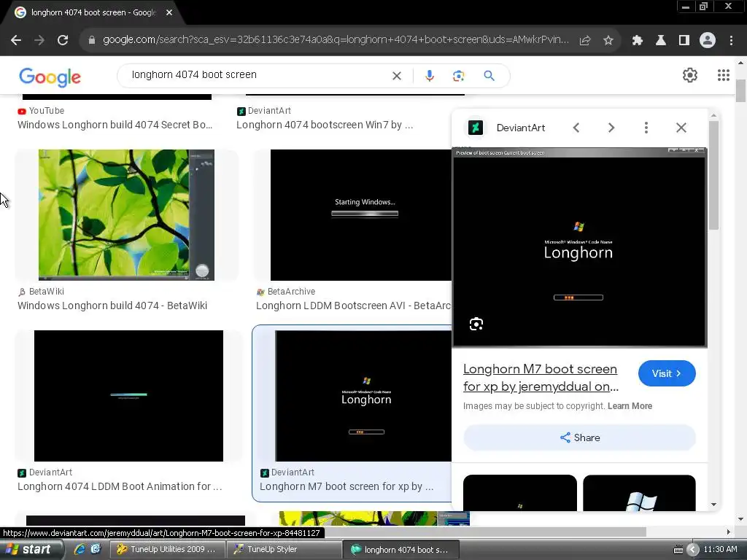Show next image in preview panel
Viewport: 747px width, 560px height.
pos(611,128)
